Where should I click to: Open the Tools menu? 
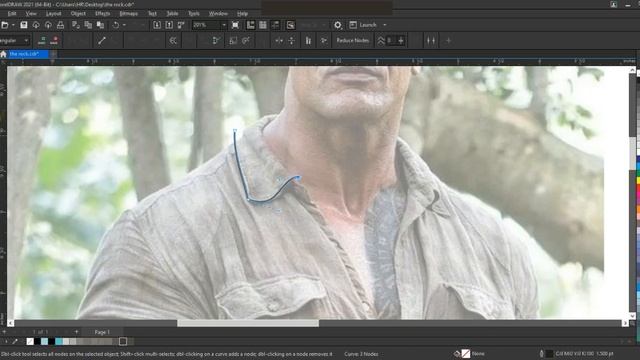(193, 13)
